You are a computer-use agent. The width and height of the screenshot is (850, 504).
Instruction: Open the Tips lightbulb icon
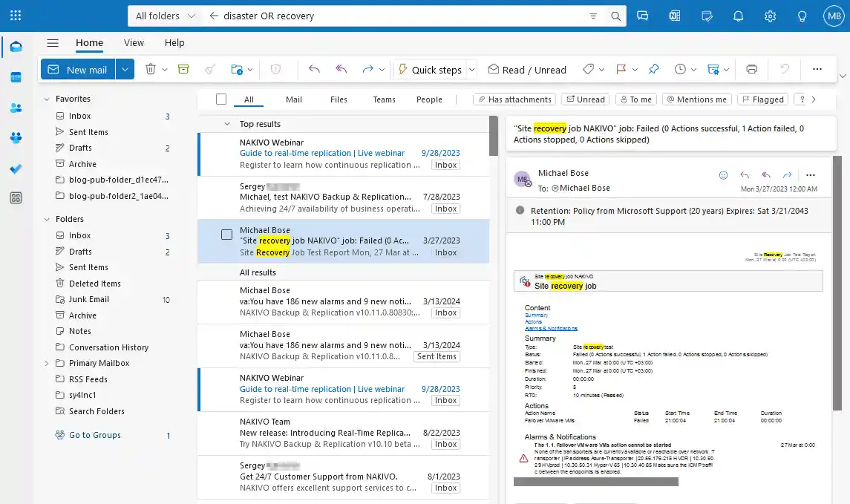tap(802, 16)
